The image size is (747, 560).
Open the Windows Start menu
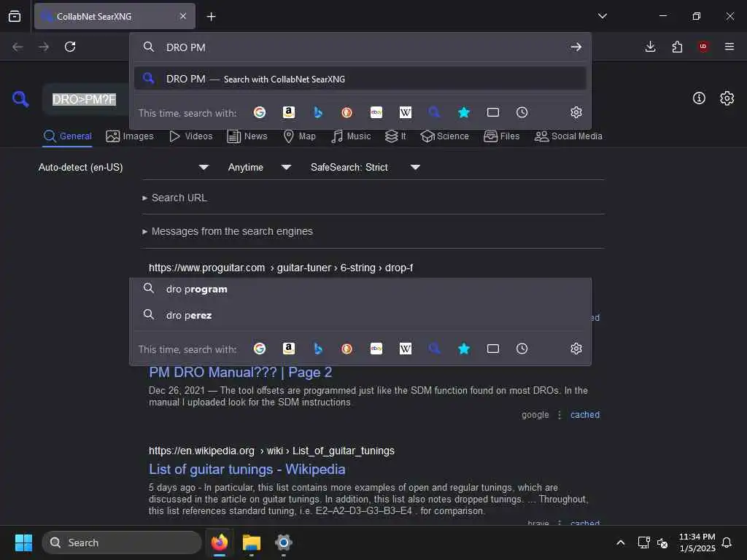pos(23,542)
